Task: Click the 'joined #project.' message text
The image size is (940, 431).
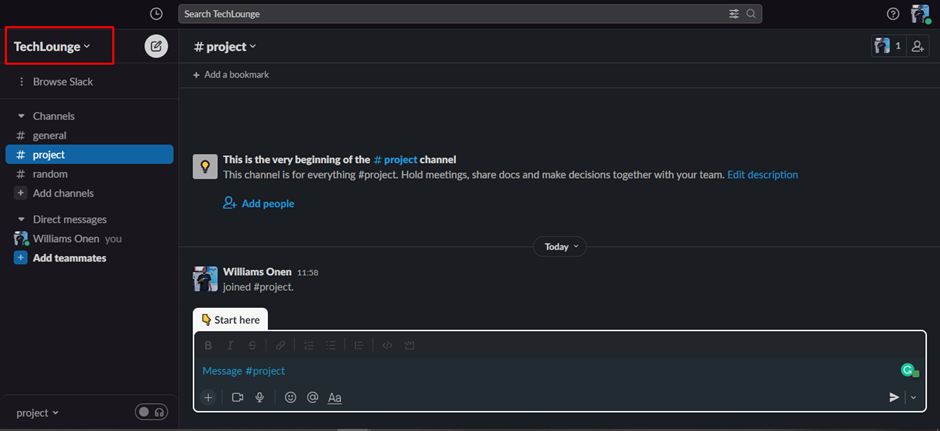Action: [258, 287]
